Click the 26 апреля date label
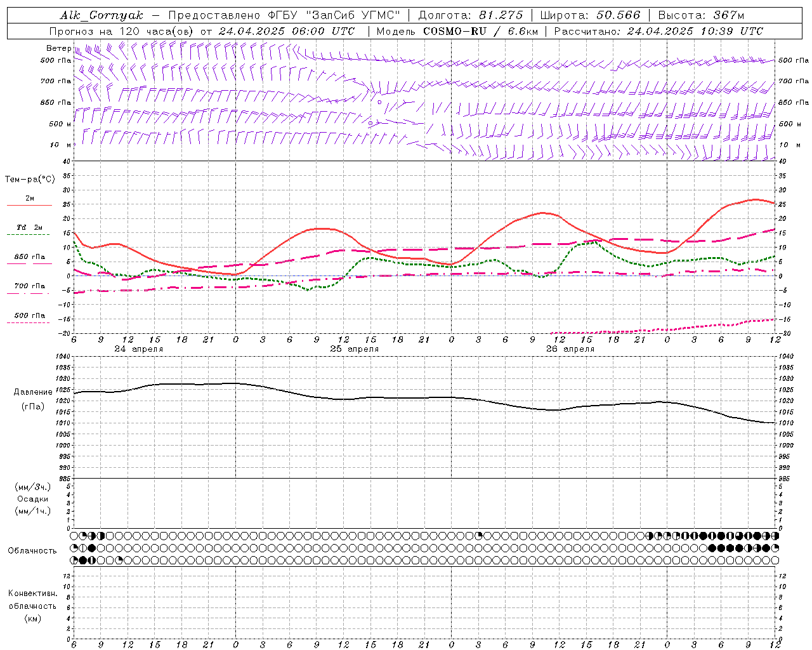 [570, 349]
